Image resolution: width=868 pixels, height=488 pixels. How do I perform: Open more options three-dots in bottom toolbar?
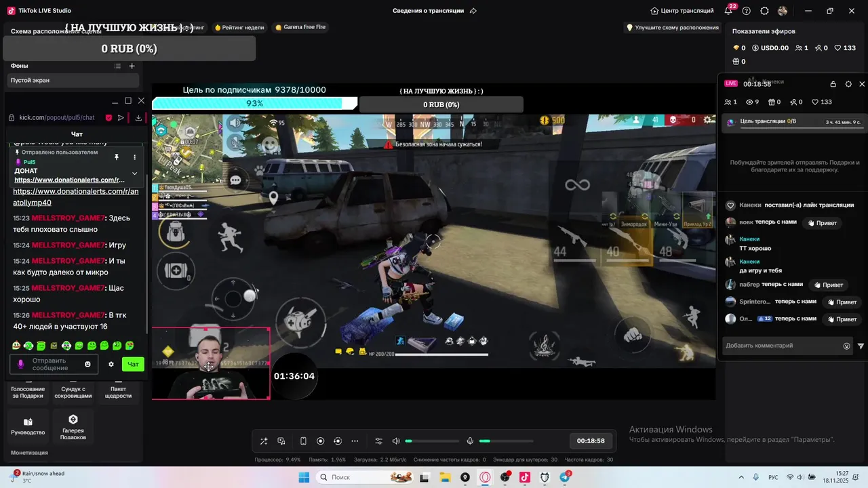click(x=355, y=441)
